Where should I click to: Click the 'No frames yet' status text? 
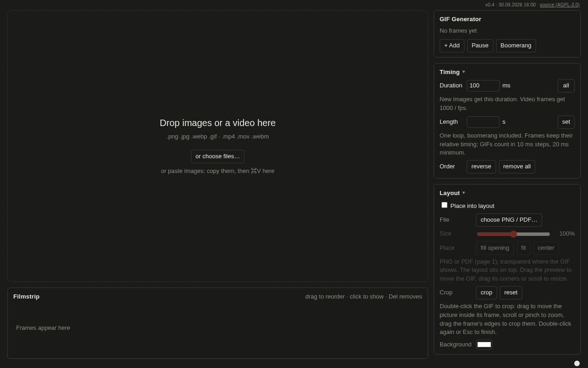click(x=458, y=31)
